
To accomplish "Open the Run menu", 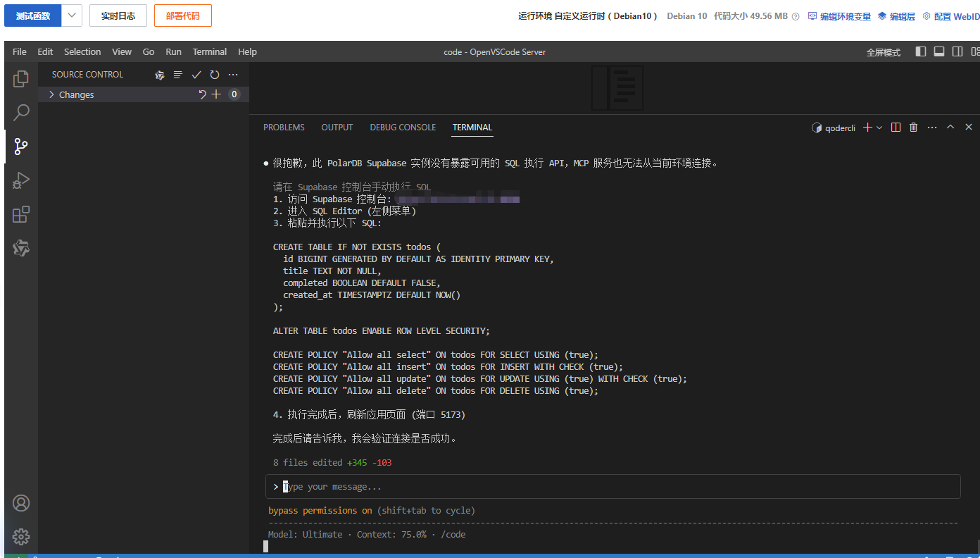I will (173, 51).
